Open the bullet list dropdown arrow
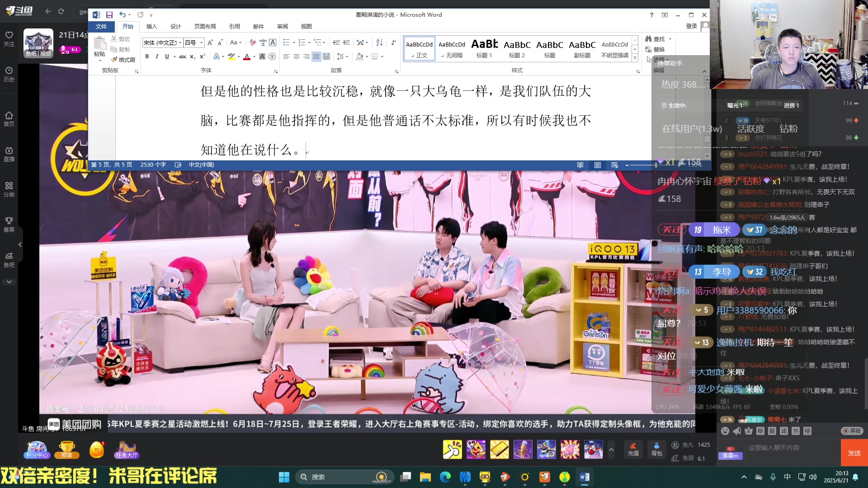This screenshot has width=868, height=488. pos(294,43)
